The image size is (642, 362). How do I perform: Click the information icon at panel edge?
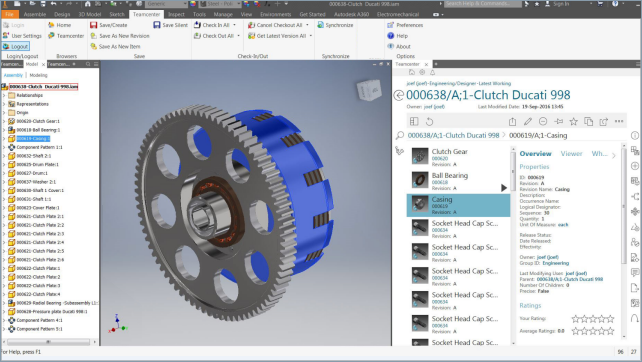click(635, 135)
